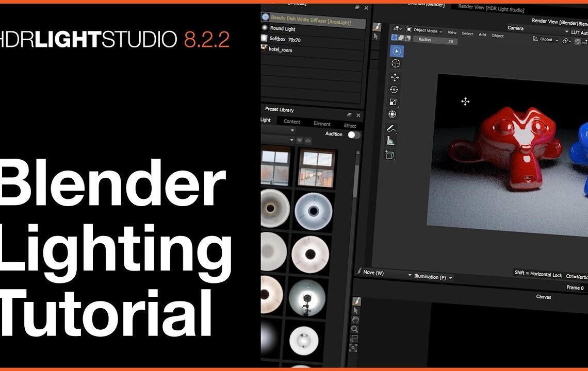The height and width of the screenshot is (371, 588).
Task: Toggle the favorite heart icon in Preset Library
Action: (x=300, y=140)
